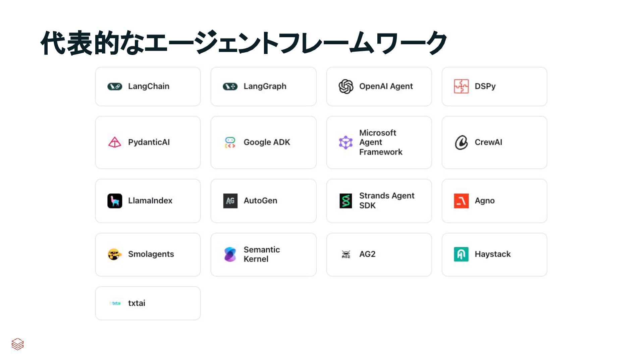The image size is (644, 362).
Task: Click the LlamaIndex llama icon
Action: coord(115,201)
